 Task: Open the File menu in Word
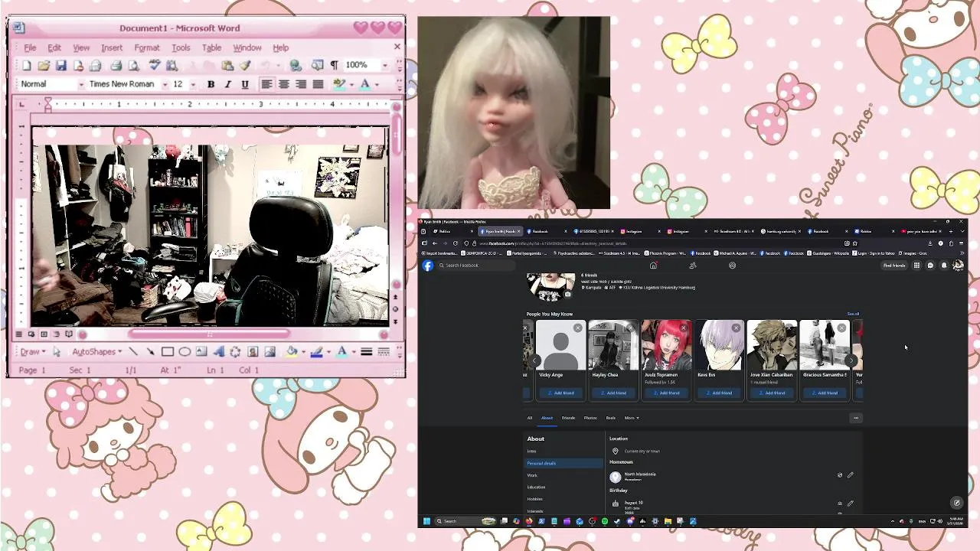30,47
